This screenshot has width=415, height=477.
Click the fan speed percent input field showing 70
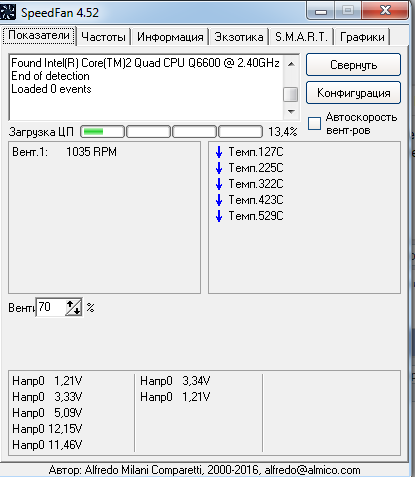click(50, 307)
